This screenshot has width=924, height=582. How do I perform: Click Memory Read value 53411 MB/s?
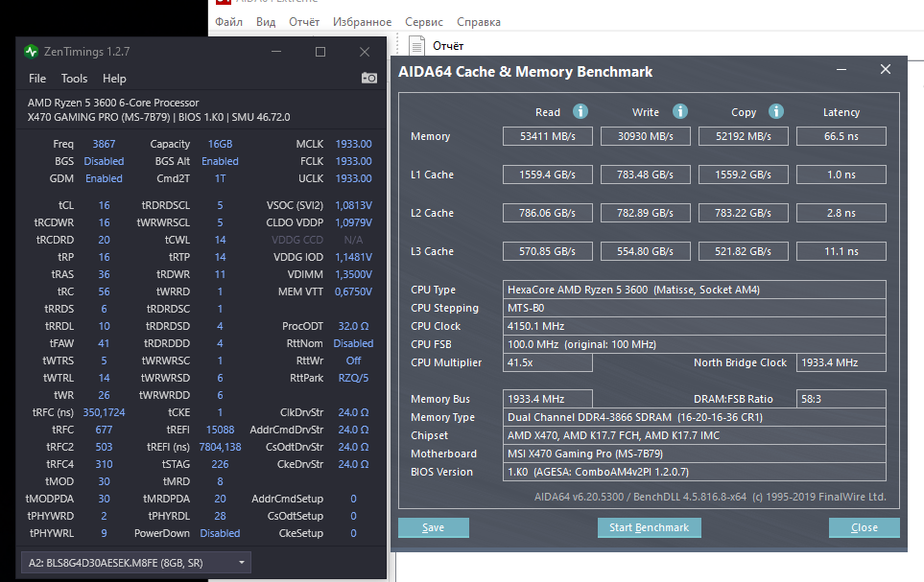point(548,136)
